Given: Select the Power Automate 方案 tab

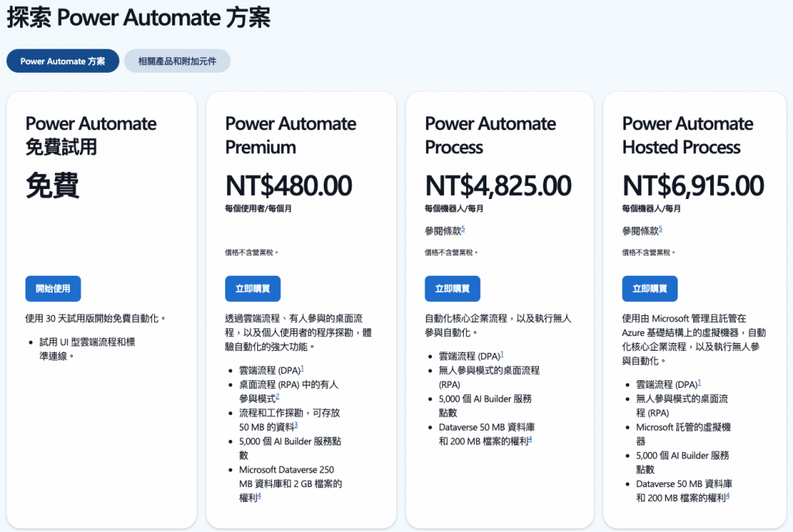Looking at the screenshot, I should pyautogui.click(x=63, y=61).
